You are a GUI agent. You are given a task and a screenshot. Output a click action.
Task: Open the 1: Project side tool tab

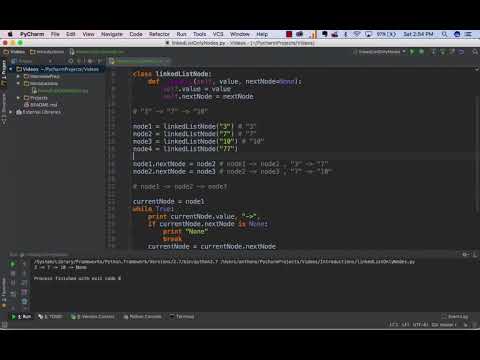pyautogui.click(x=4, y=74)
